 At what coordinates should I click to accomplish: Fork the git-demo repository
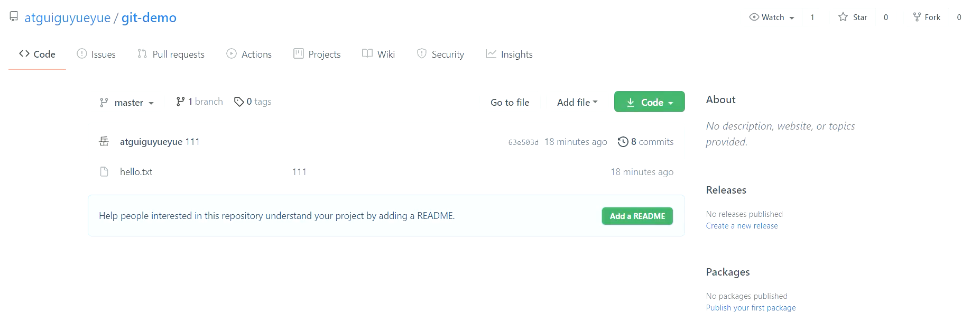(927, 17)
